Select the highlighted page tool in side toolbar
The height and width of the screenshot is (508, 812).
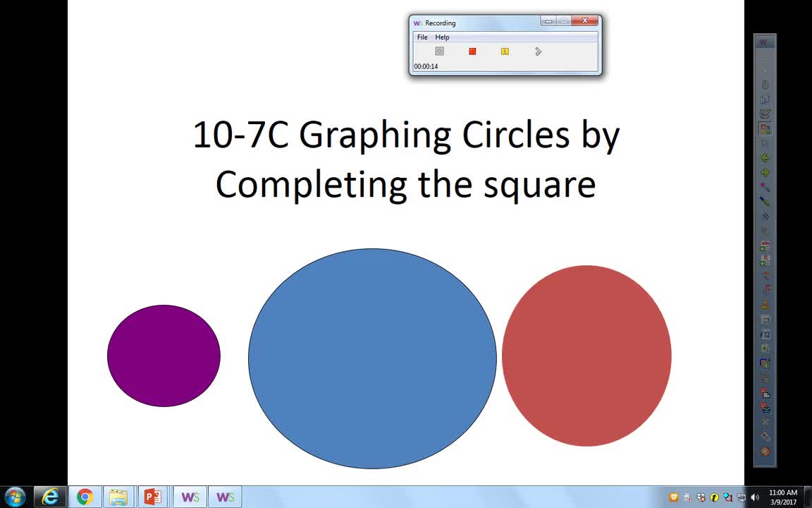pos(765,129)
